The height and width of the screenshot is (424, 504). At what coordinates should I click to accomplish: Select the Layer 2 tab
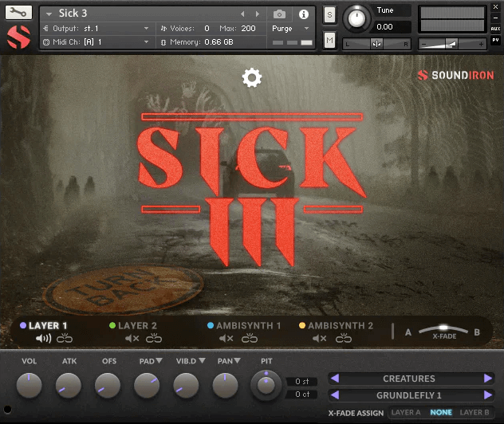pos(137,326)
